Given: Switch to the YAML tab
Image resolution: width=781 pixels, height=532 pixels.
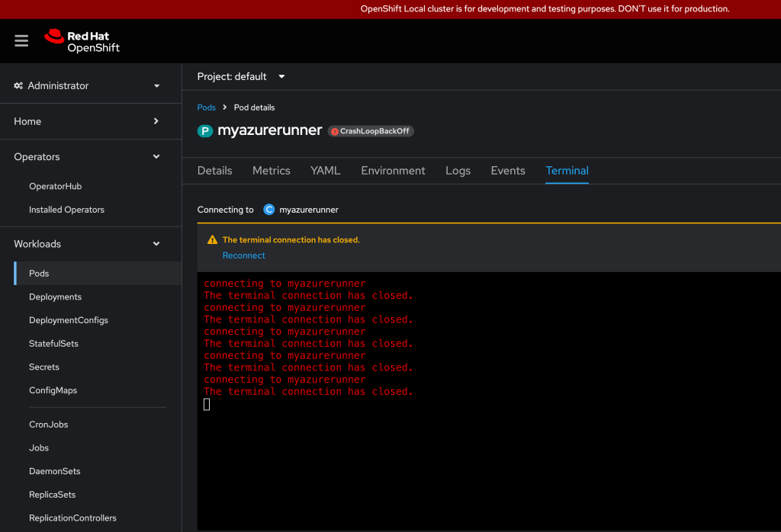Looking at the screenshot, I should click(x=325, y=171).
